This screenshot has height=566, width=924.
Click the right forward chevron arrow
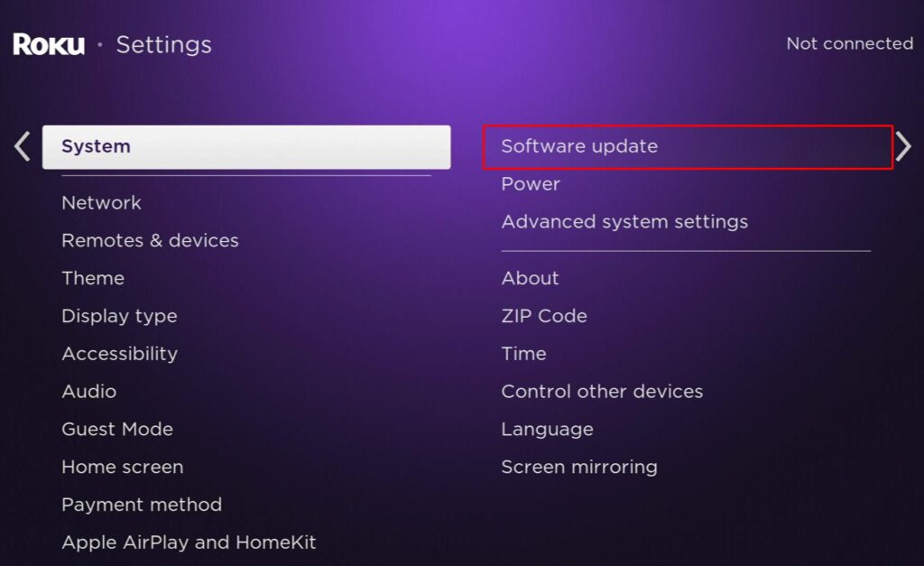tap(902, 146)
